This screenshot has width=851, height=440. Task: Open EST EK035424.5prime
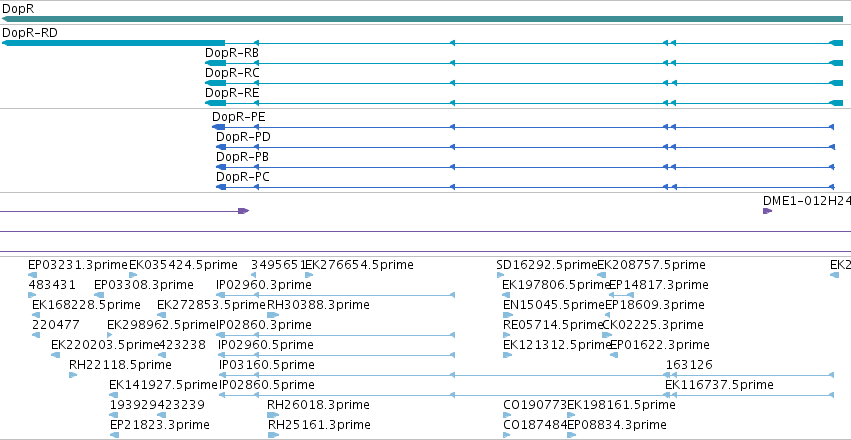[x=183, y=265]
